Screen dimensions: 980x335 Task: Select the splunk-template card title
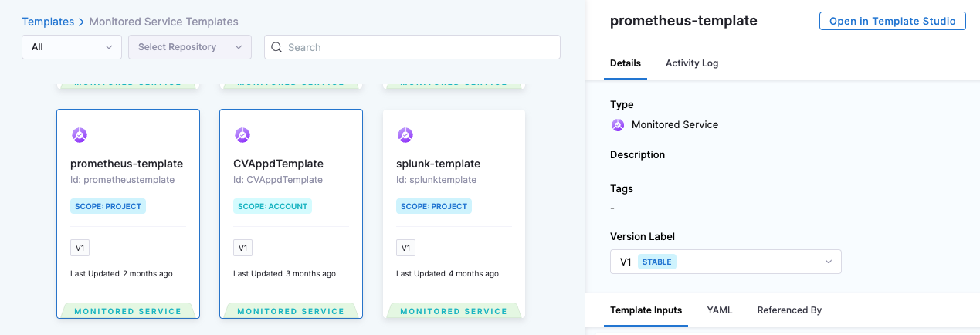[438, 164]
